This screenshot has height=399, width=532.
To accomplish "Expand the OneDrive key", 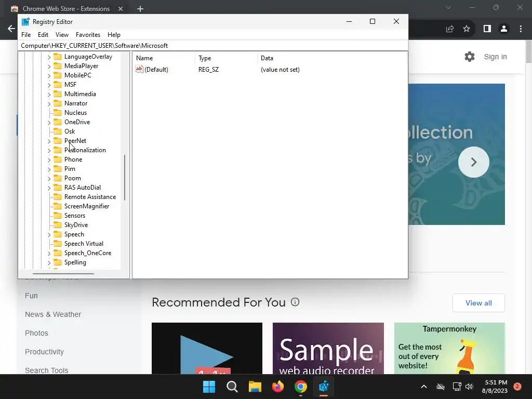I will pos(49,122).
